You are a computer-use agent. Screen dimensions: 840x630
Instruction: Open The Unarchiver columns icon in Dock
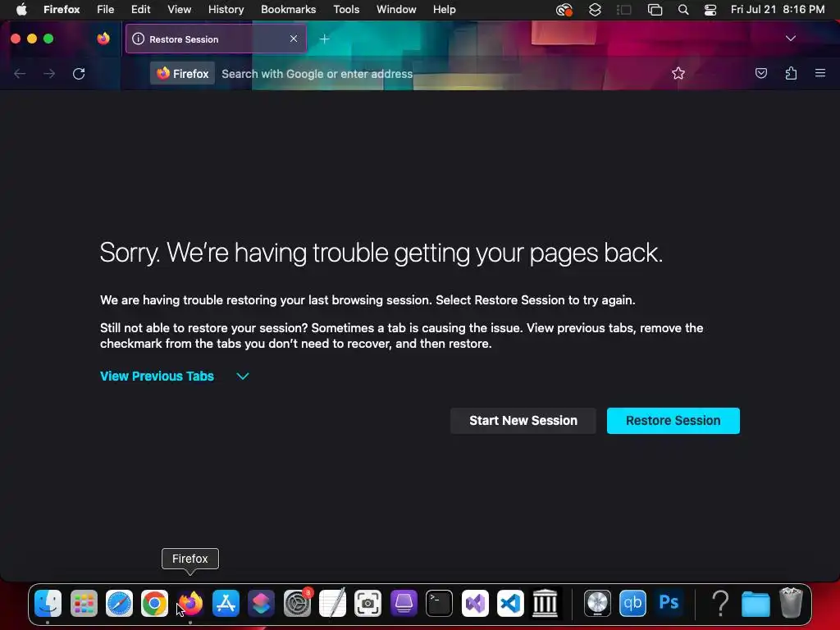tap(546, 603)
